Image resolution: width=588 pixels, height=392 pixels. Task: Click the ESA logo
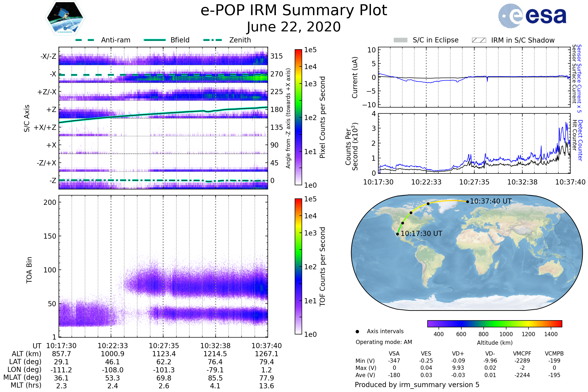[x=532, y=16]
